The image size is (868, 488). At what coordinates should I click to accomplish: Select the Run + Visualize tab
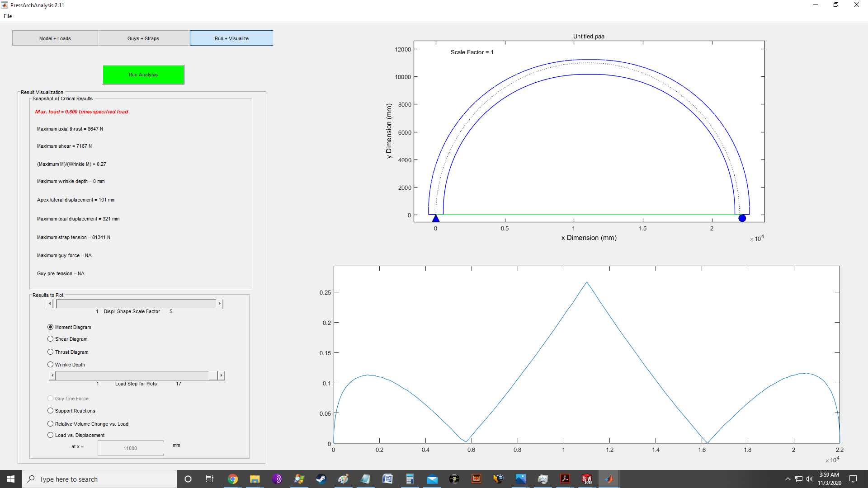click(x=231, y=38)
